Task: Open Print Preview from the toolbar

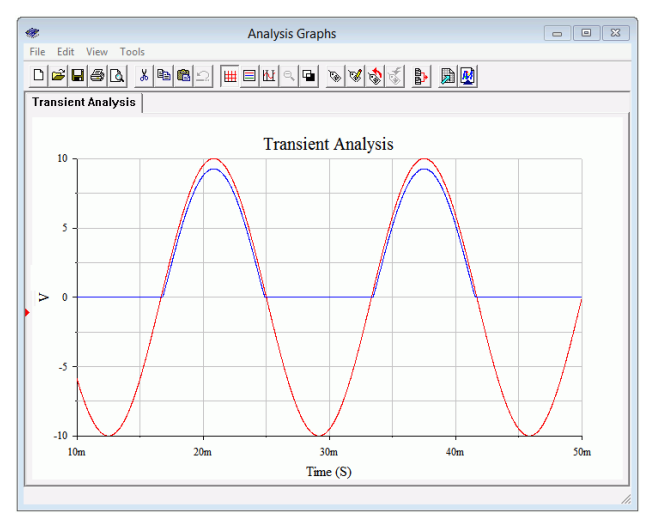Action: [117, 75]
